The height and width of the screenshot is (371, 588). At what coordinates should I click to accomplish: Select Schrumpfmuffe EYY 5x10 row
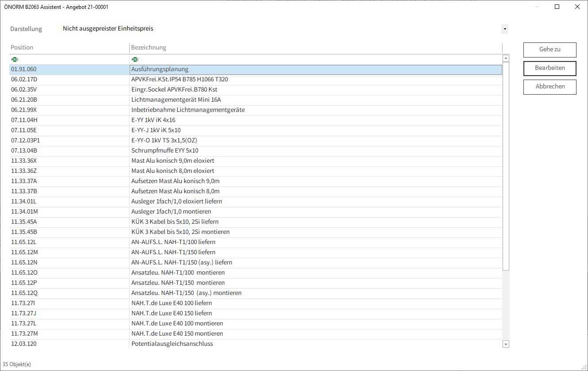[256, 151]
